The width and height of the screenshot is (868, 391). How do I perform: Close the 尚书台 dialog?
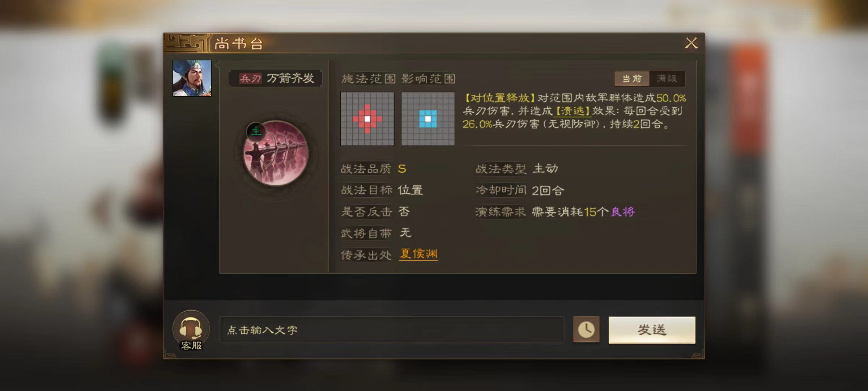691,43
